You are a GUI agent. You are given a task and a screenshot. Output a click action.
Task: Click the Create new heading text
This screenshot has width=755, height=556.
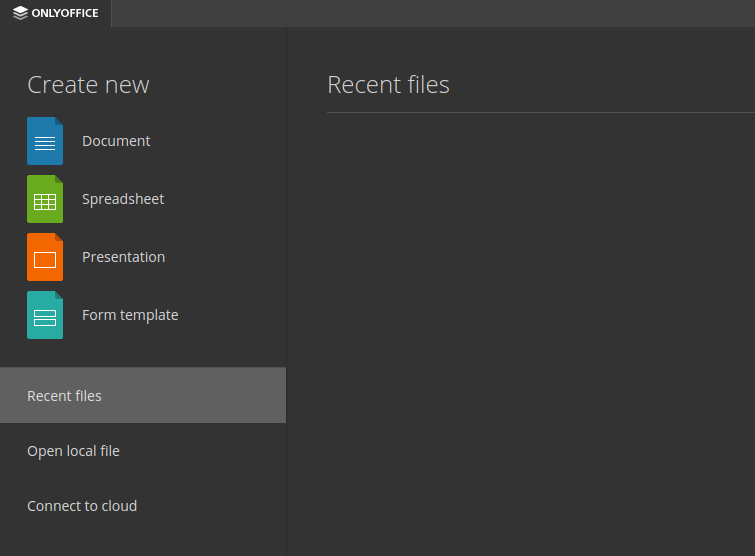tap(88, 85)
